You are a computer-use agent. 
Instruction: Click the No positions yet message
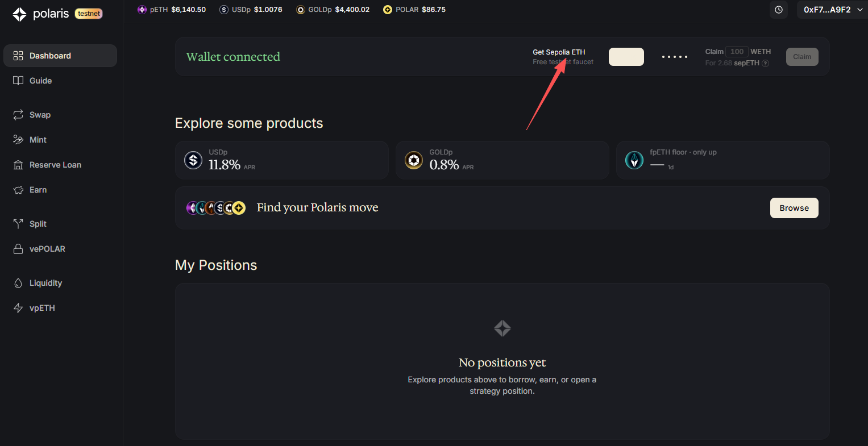click(502, 362)
